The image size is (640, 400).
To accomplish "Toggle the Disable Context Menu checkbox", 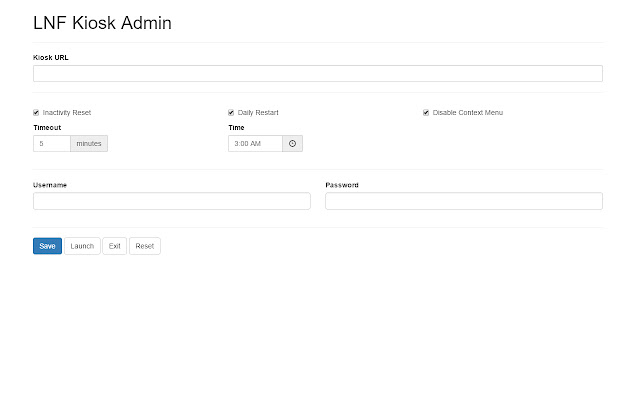I will pos(426,113).
